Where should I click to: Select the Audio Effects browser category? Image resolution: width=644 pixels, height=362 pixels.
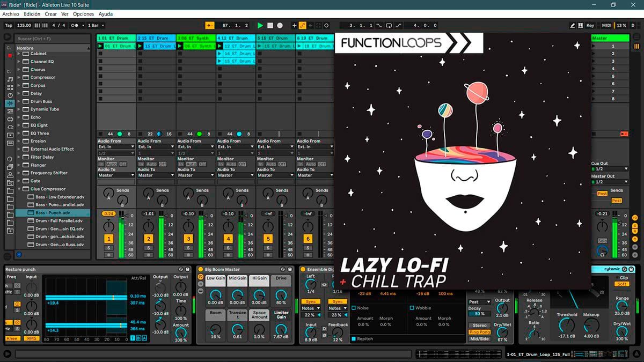[x=10, y=103]
